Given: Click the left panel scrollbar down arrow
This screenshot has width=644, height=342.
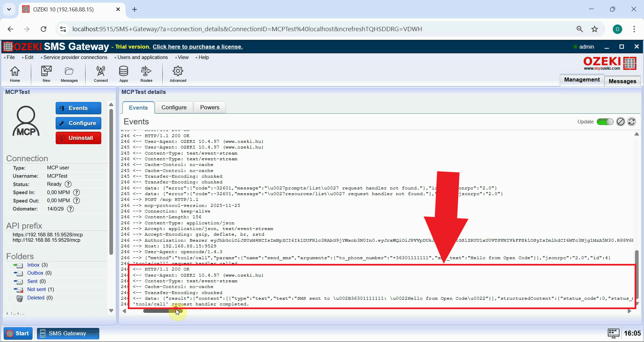Looking at the screenshot, I should pos(111,311).
